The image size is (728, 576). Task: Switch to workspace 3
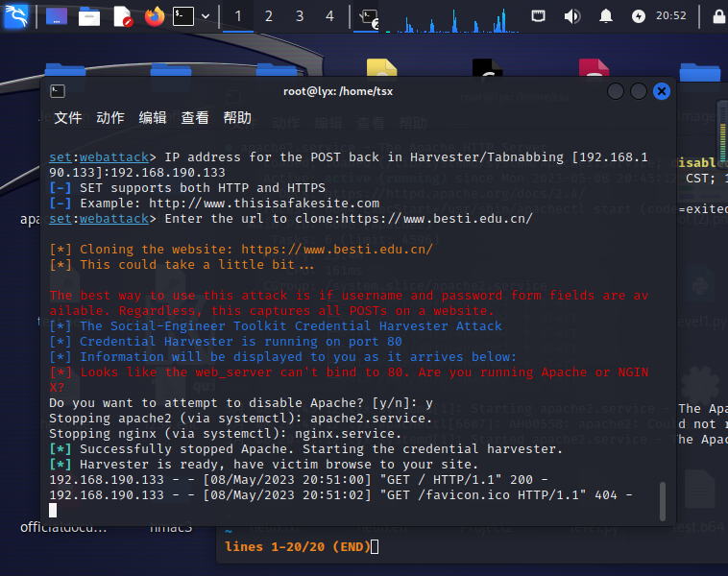pos(300,16)
